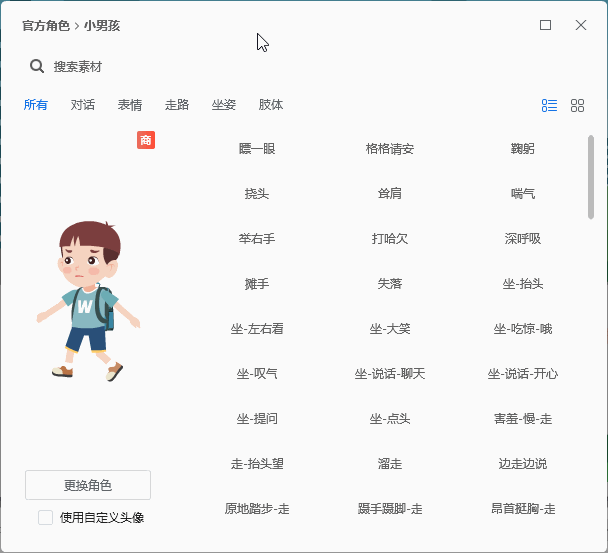Show the 坐姿 tab

pyautogui.click(x=224, y=105)
